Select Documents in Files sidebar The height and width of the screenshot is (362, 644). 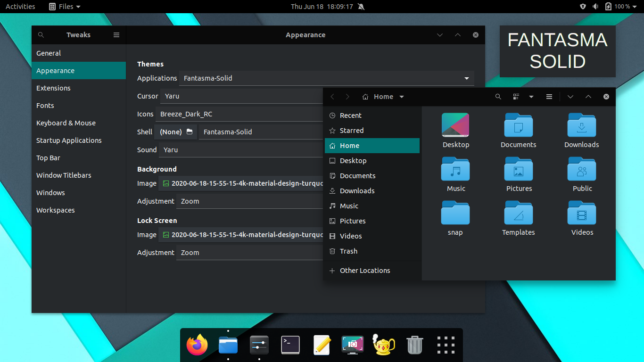tap(372, 176)
